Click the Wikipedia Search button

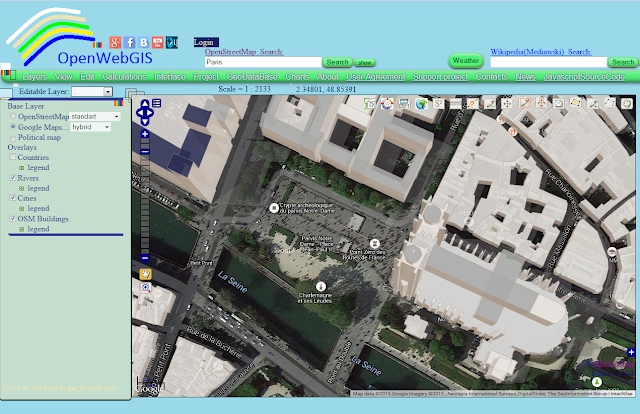(623, 62)
